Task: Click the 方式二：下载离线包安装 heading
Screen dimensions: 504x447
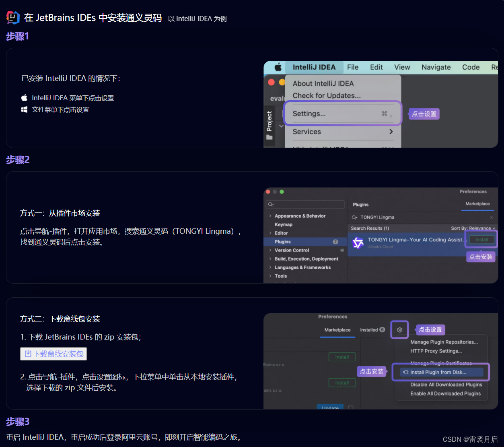Action: (x=60, y=319)
